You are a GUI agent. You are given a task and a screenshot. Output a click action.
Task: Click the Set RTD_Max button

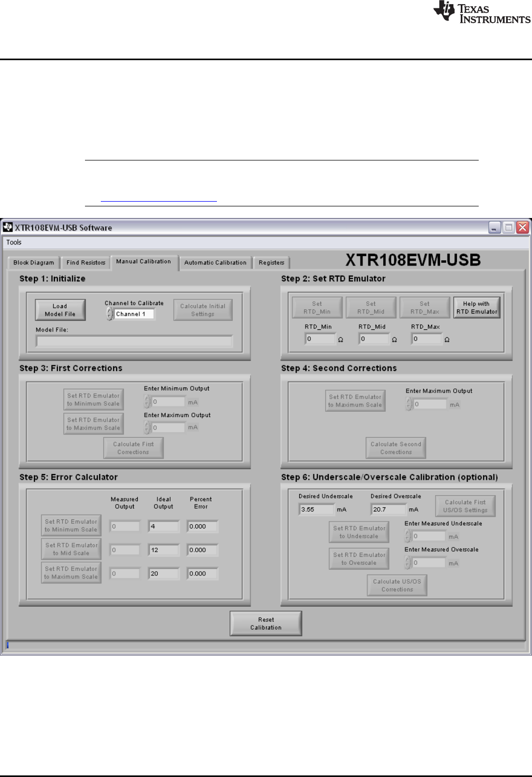(x=424, y=307)
